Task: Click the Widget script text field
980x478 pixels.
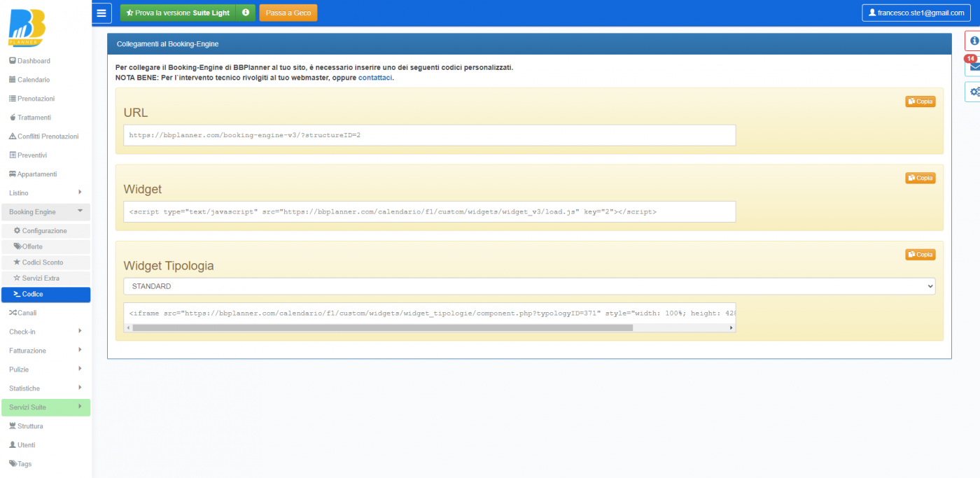Action: tap(429, 211)
